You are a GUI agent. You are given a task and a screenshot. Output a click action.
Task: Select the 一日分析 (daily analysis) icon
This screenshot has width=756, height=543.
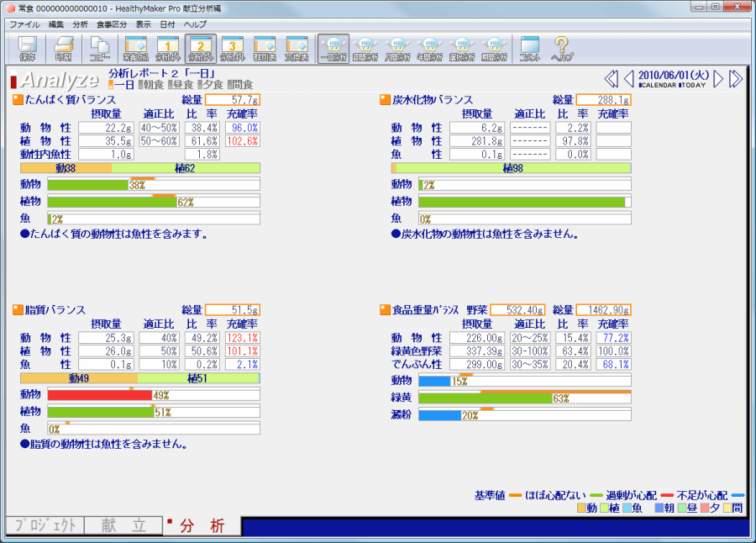[333, 49]
